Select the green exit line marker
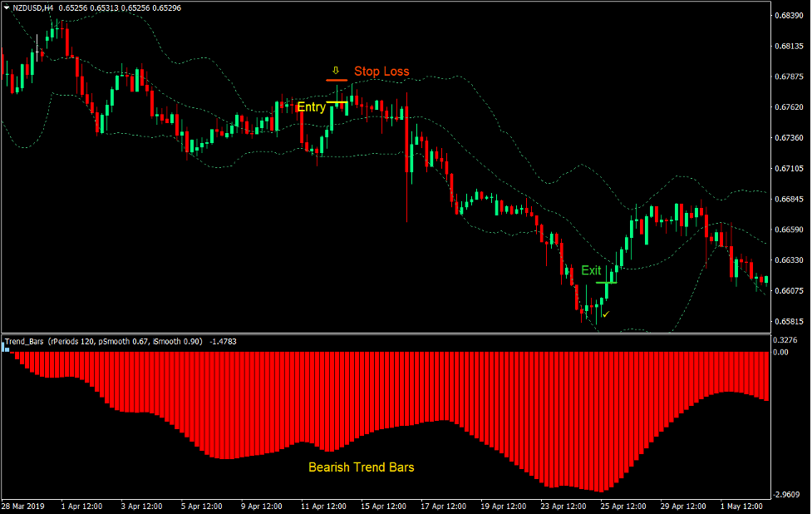 (607, 283)
